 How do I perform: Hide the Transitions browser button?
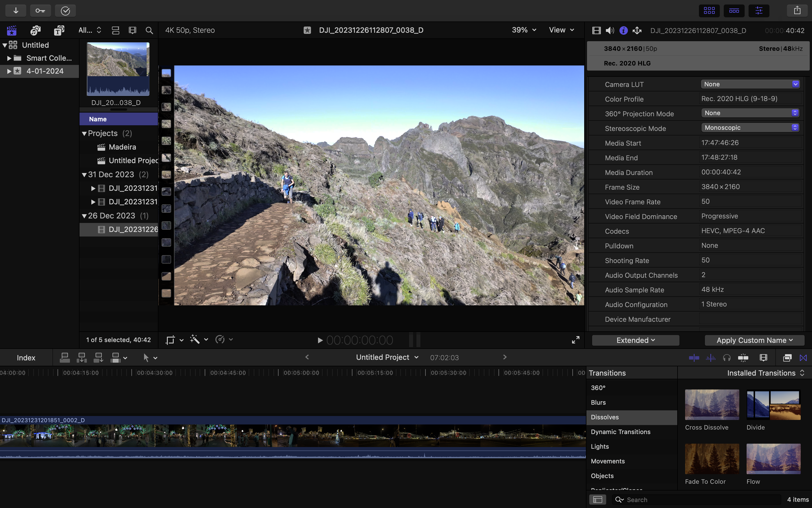[x=803, y=358]
